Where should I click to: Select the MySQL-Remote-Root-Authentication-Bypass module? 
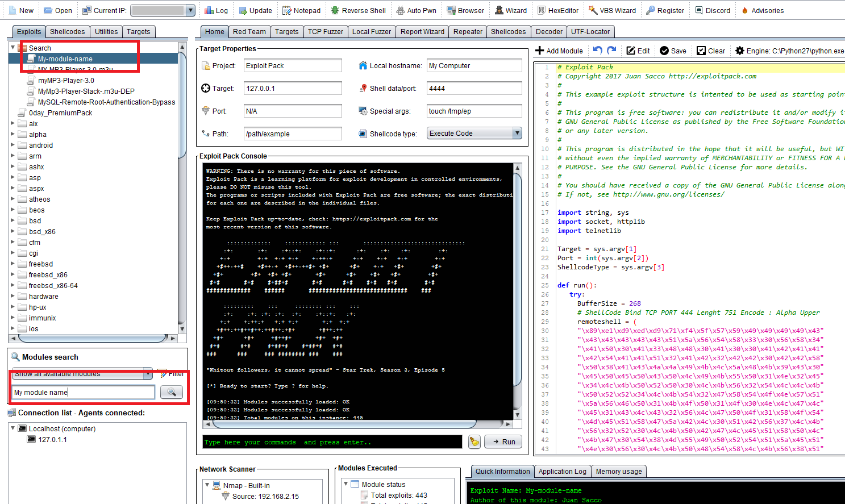click(x=106, y=102)
